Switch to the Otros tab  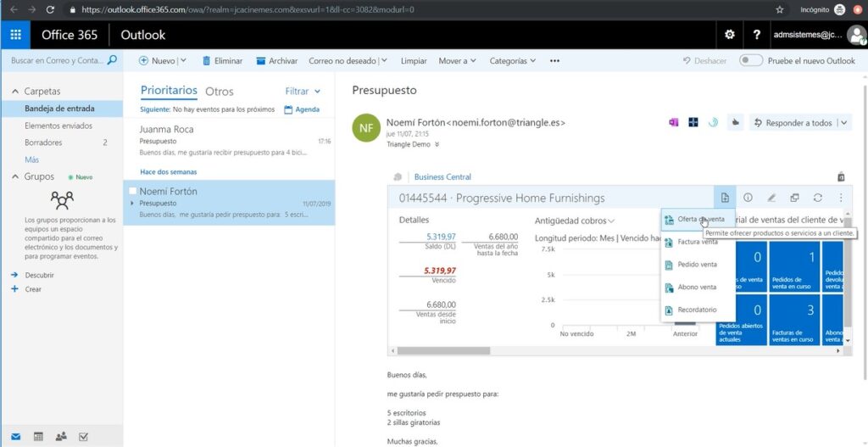(220, 91)
